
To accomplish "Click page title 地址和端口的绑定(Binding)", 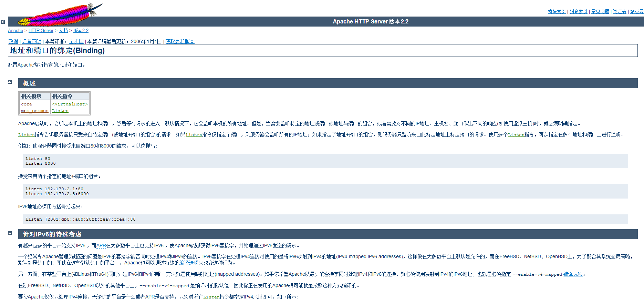I will pyautogui.click(x=58, y=50).
